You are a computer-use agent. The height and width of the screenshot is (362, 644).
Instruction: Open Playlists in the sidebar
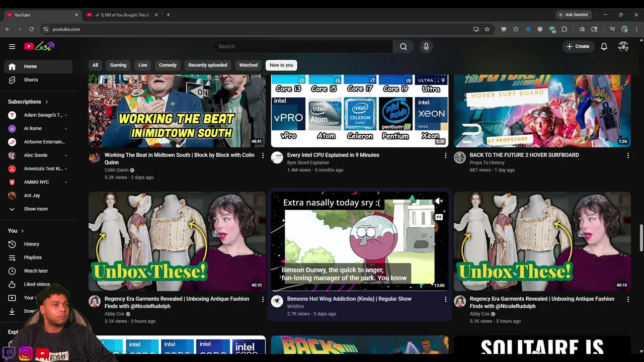pos(38,257)
